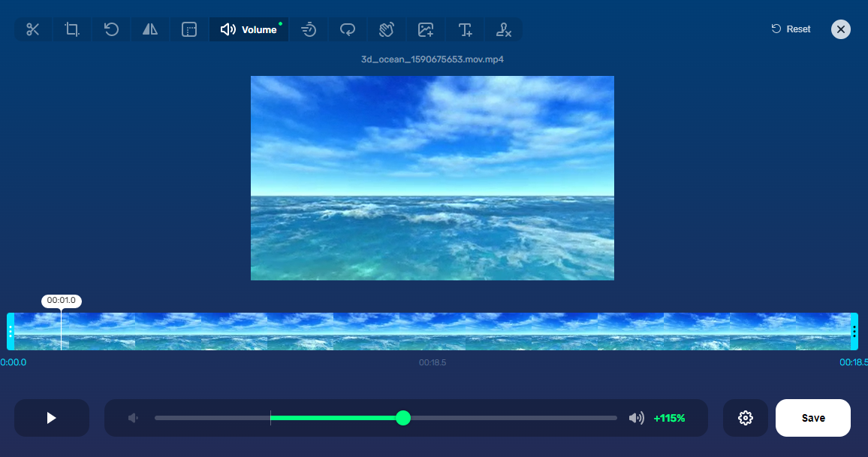Click the mute speaker icon on slider left
Screen dimensions: 868x457
pos(133,418)
